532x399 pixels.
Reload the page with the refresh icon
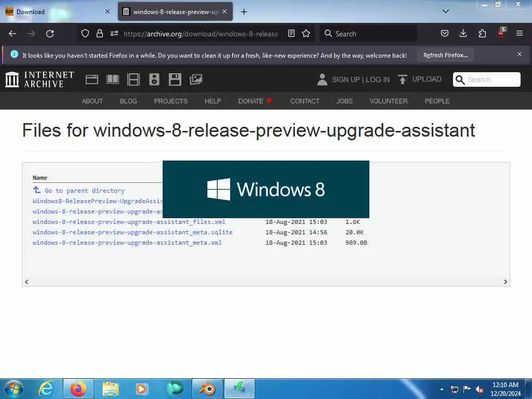(x=50, y=34)
